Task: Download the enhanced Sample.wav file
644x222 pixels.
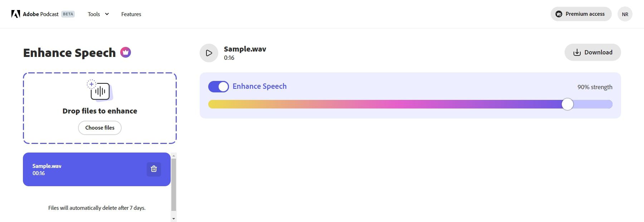Action: click(x=592, y=52)
